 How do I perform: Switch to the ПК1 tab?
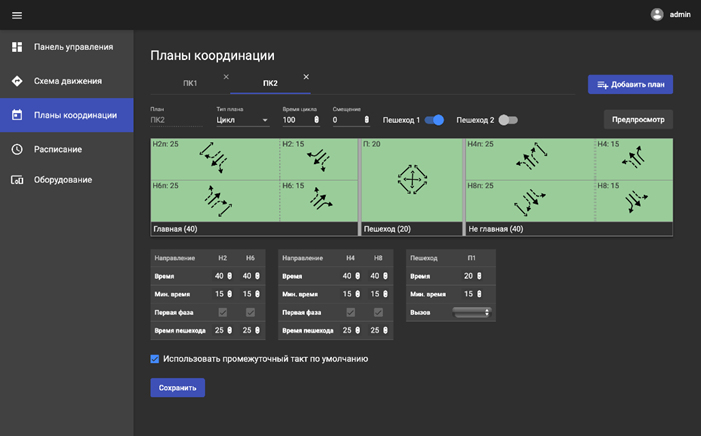coord(190,83)
